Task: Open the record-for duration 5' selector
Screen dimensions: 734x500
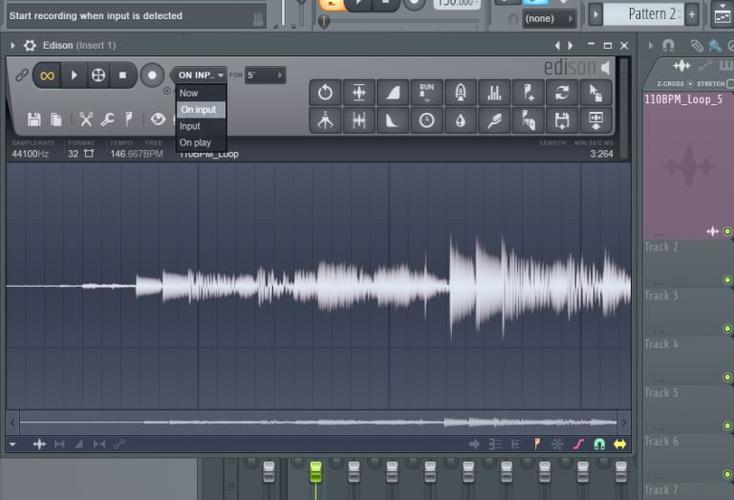Action: pos(265,75)
